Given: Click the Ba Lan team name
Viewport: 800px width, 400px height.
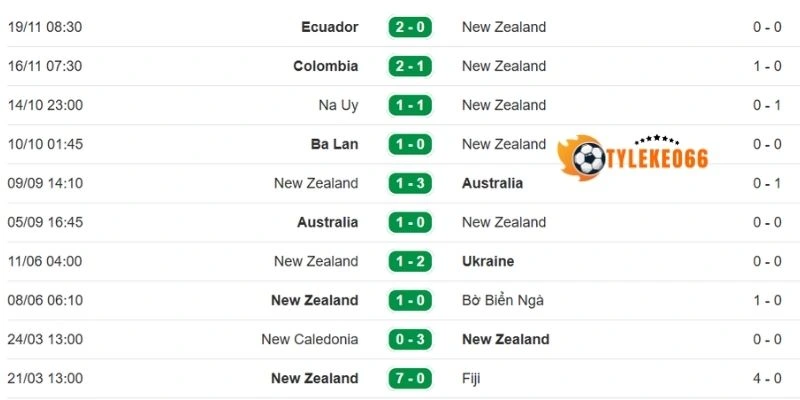Looking at the screenshot, I should click(334, 144).
